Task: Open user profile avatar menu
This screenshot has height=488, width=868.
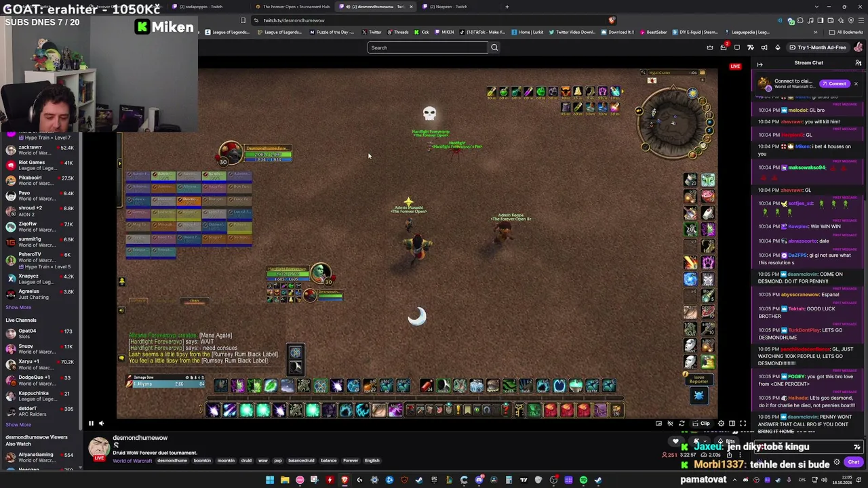Action: pyautogui.click(x=859, y=47)
